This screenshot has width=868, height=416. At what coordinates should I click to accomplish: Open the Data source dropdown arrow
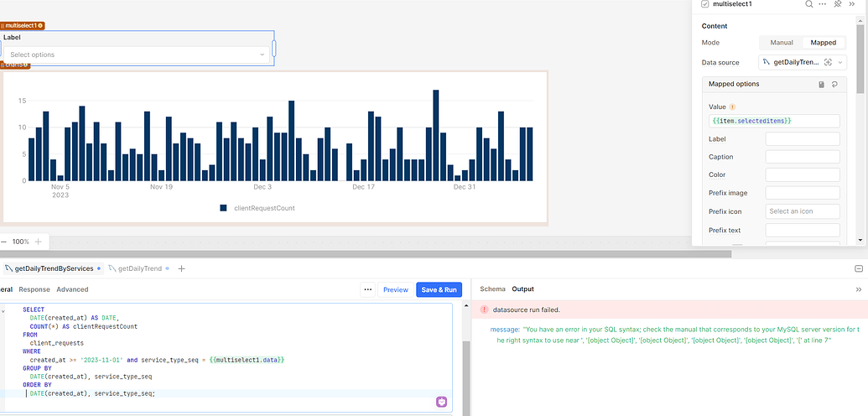840,63
